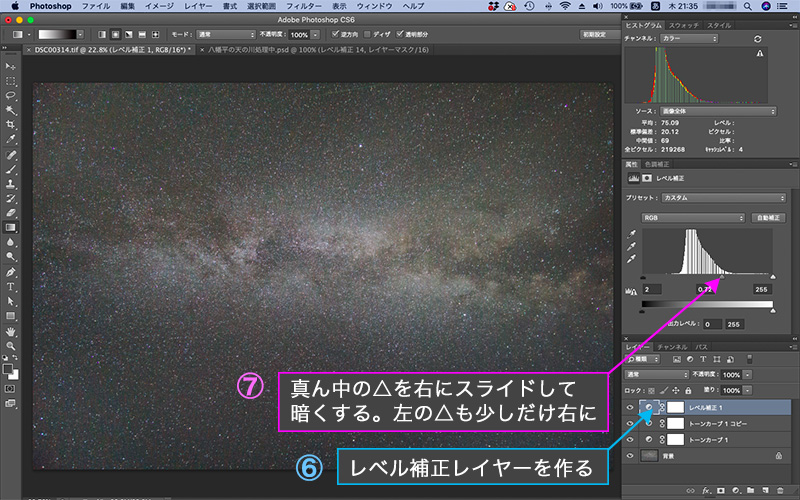Select the Zoom tool
The image size is (800, 500).
point(10,346)
